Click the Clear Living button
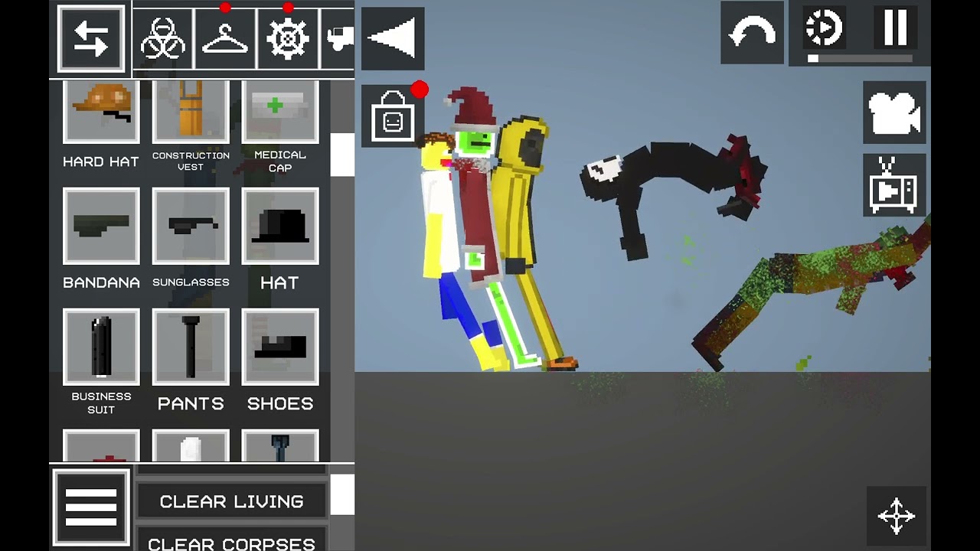This screenshot has width=980, height=551. pyautogui.click(x=231, y=501)
